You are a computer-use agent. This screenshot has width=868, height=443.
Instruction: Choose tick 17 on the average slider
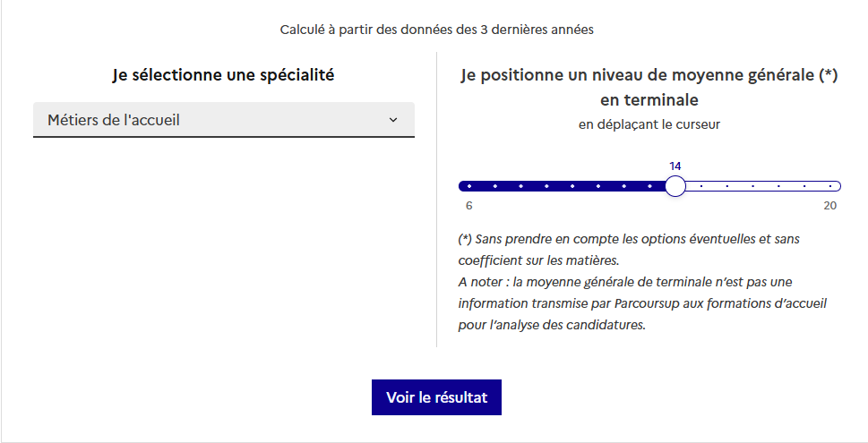click(x=753, y=186)
